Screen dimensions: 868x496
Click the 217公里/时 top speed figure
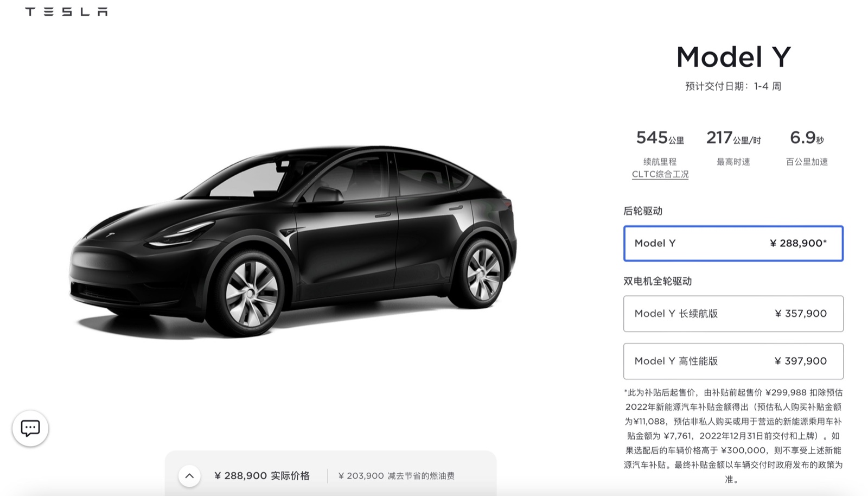(x=733, y=138)
